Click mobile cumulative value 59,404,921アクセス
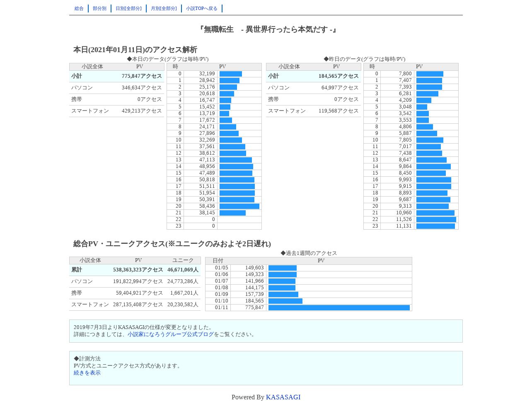Viewport: 532px width, 401px height. point(139,293)
